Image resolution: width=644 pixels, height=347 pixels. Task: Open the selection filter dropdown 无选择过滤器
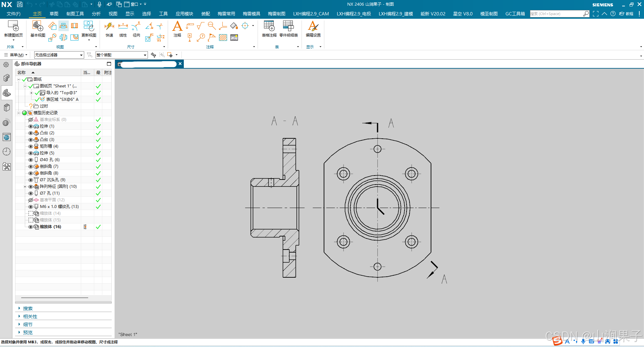[59, 55]
